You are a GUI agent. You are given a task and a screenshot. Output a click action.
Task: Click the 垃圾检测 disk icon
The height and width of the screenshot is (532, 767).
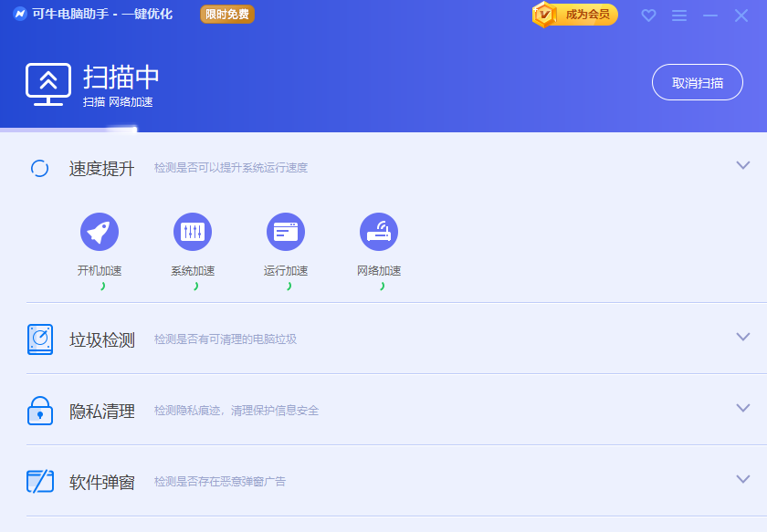click(x=40, y=339)
